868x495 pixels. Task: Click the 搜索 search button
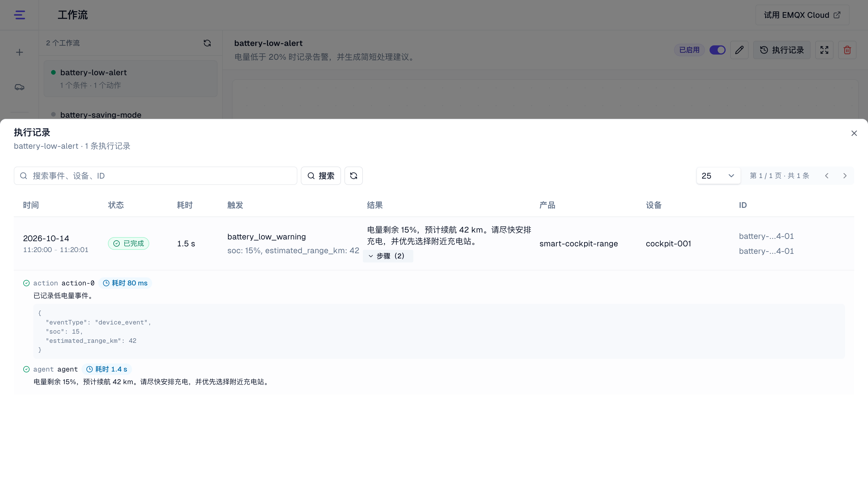coord(321,176)
